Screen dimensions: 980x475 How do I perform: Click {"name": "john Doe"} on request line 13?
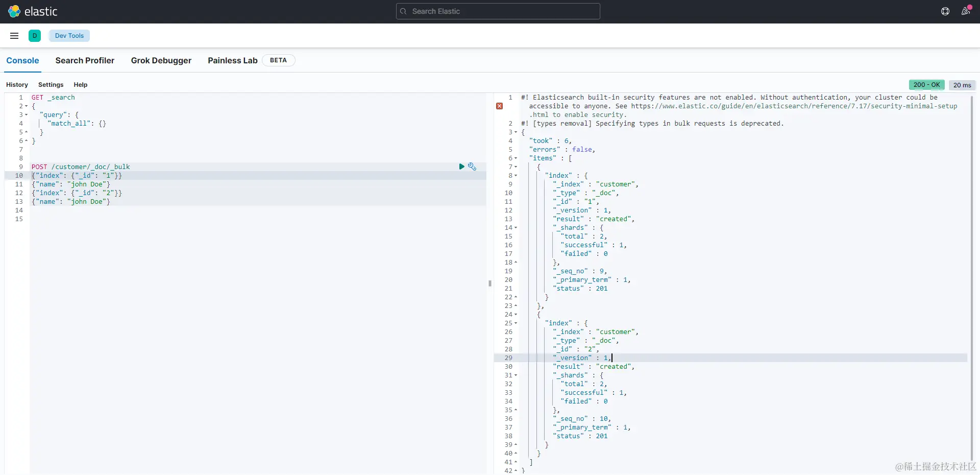(x=71, y=202)
